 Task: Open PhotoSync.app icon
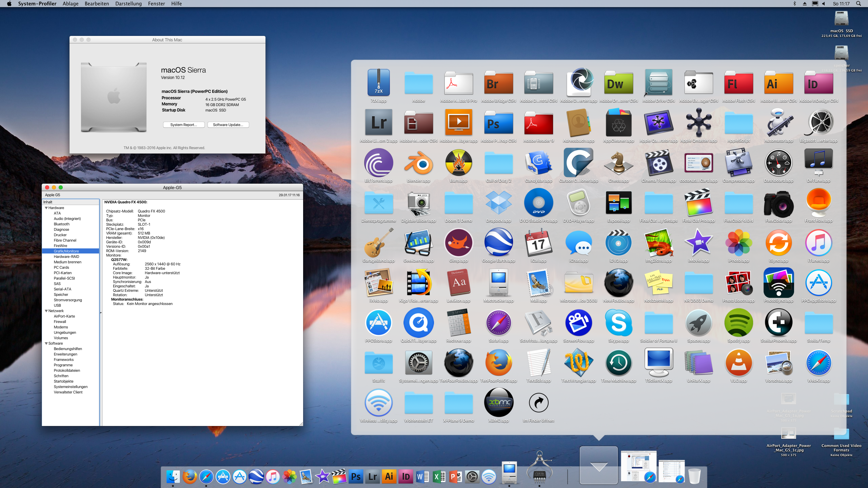pos(778,282)
